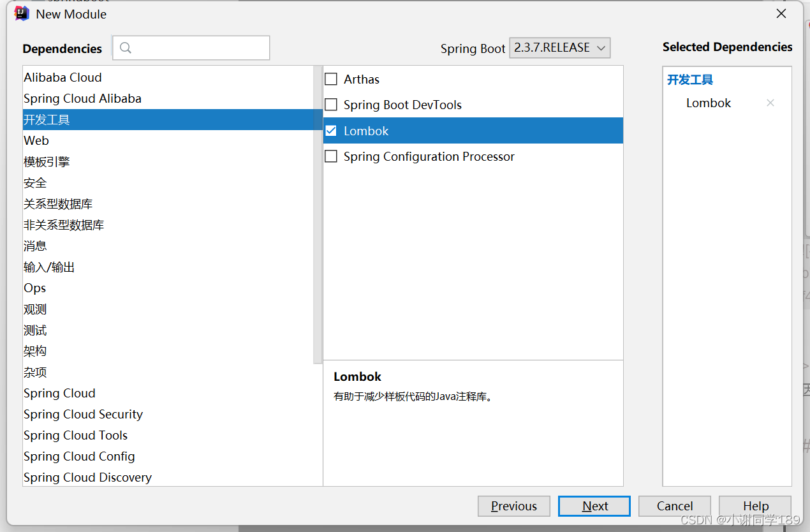Image resolution: width=810 pixels, height=532 pixels.
Task: Select the 开发工具 category in list
Action: [172, 119]
